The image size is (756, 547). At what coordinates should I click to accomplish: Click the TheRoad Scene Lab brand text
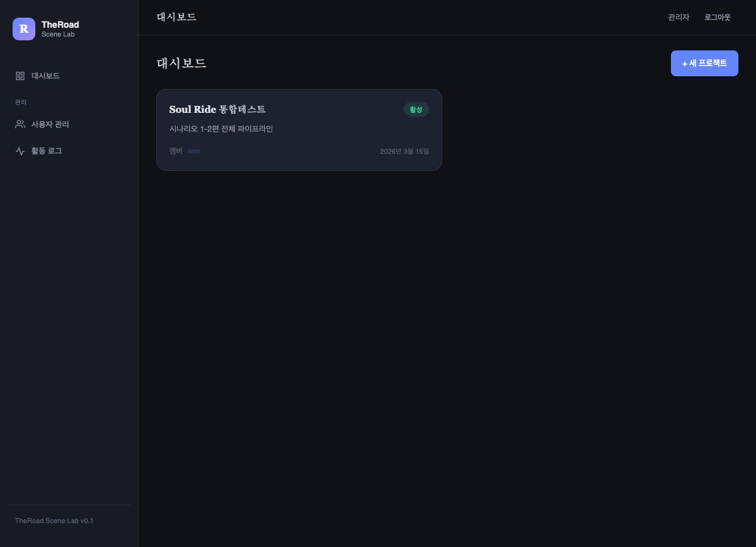tap(60, 29)
